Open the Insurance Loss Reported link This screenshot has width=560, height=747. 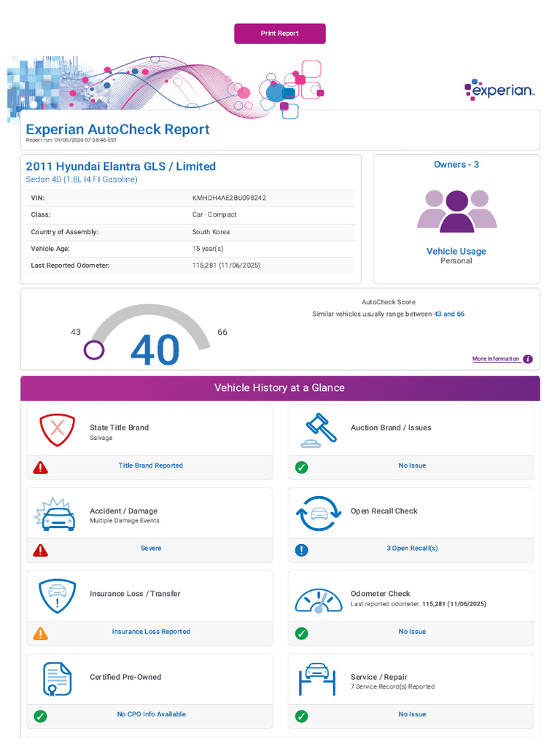click(x=151, y=631)
